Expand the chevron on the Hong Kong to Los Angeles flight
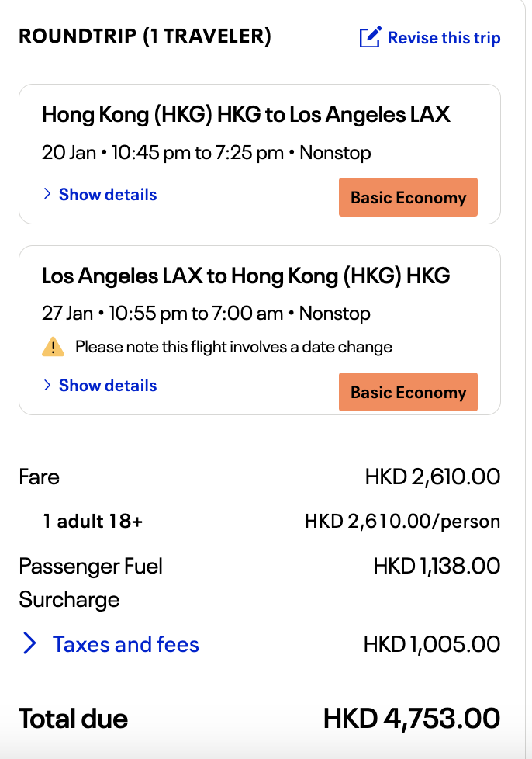Screen dimensions: 532x759 click(x=48, y=195)
